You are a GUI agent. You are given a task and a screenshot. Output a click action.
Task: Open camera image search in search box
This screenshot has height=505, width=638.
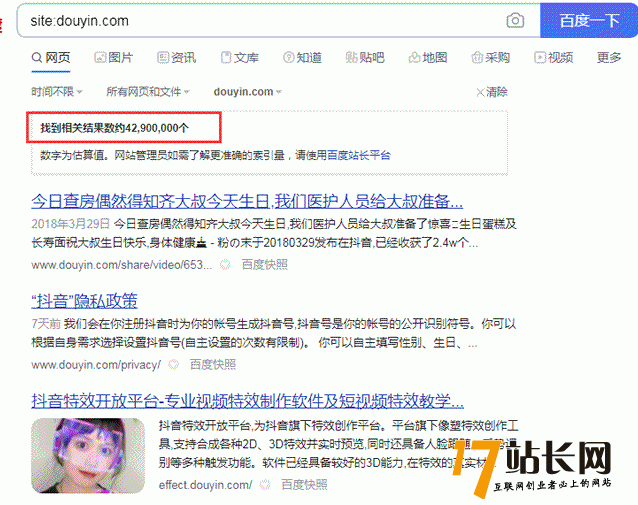[515, 20]
